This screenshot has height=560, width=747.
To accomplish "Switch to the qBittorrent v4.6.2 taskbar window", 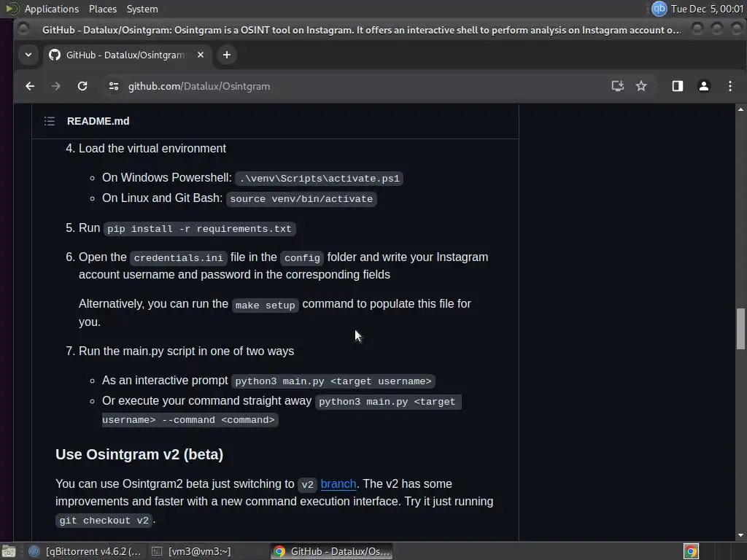I will click(85, 551).
